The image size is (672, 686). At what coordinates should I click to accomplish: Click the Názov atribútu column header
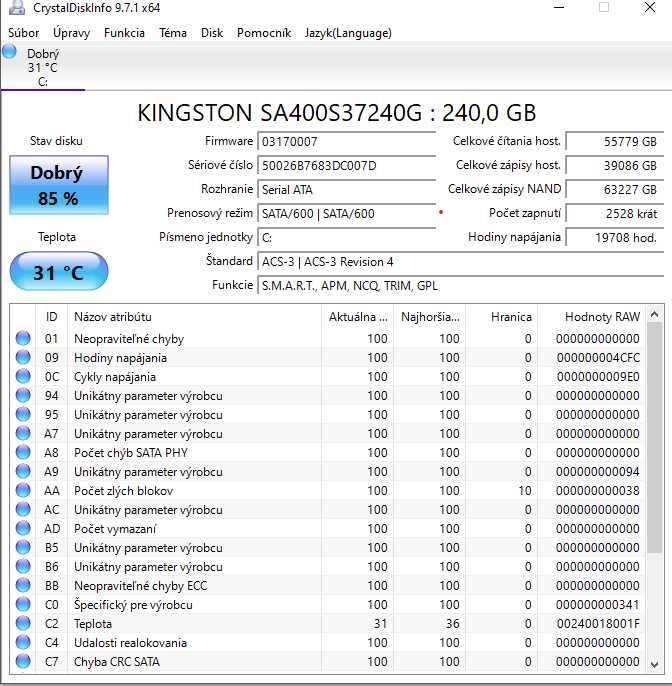pos(195,316)
